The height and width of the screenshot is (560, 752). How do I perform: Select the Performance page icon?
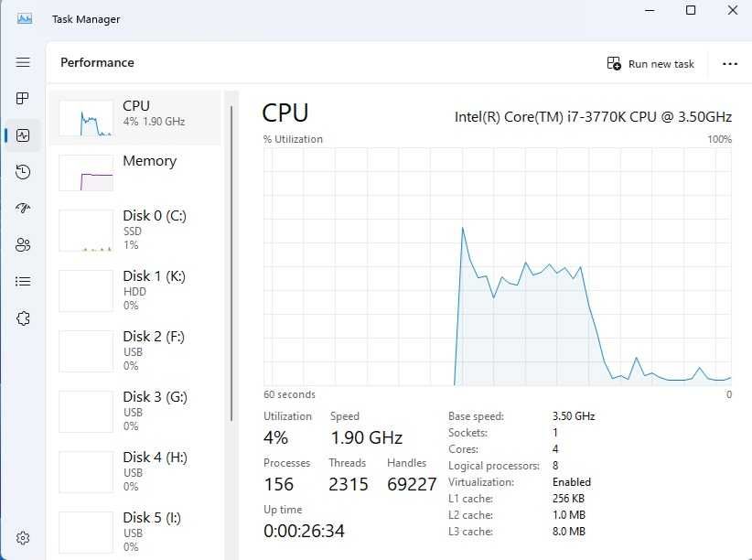point(23,135)
